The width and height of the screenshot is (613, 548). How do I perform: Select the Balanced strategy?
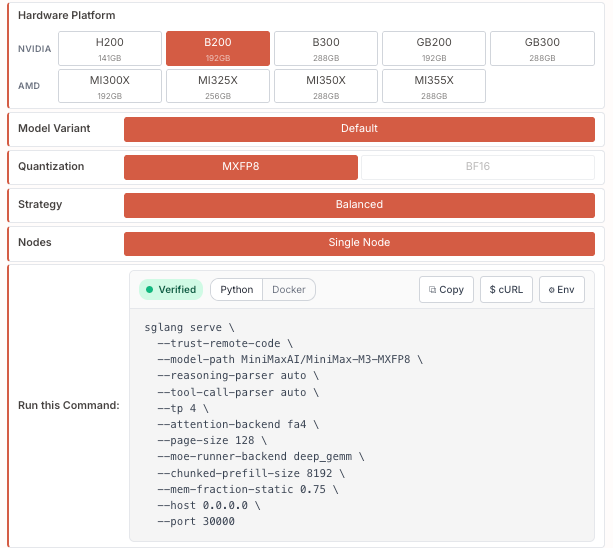tap(359, 205)
